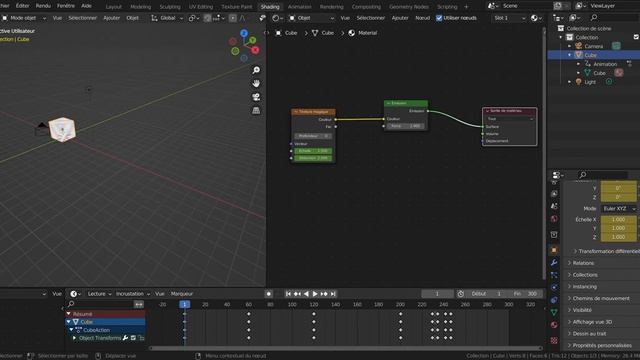Viewport: 640px width, 360px height.
Task: Open the timeline Marqueur menu
Action: [182, 294]
